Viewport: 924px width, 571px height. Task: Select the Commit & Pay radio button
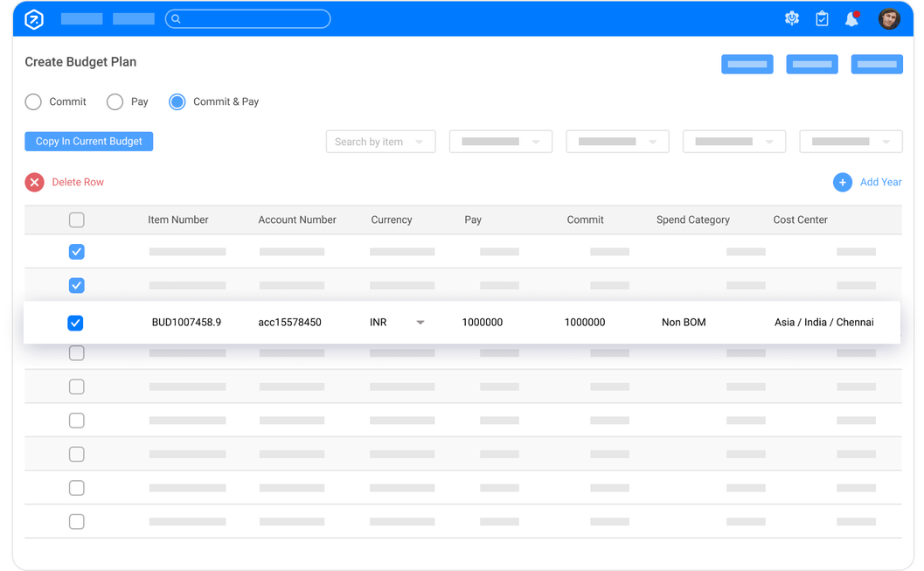point(177,101)
